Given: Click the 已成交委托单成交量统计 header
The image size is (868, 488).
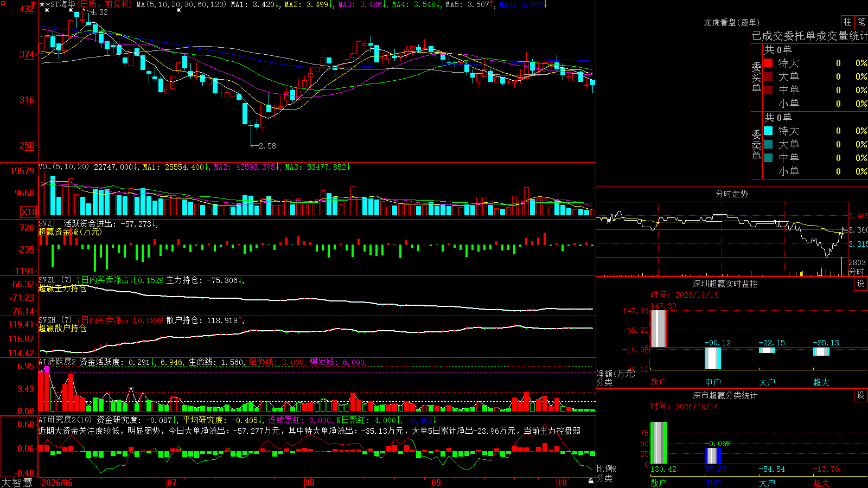Looking at the screenshot, I should point(809,36).
